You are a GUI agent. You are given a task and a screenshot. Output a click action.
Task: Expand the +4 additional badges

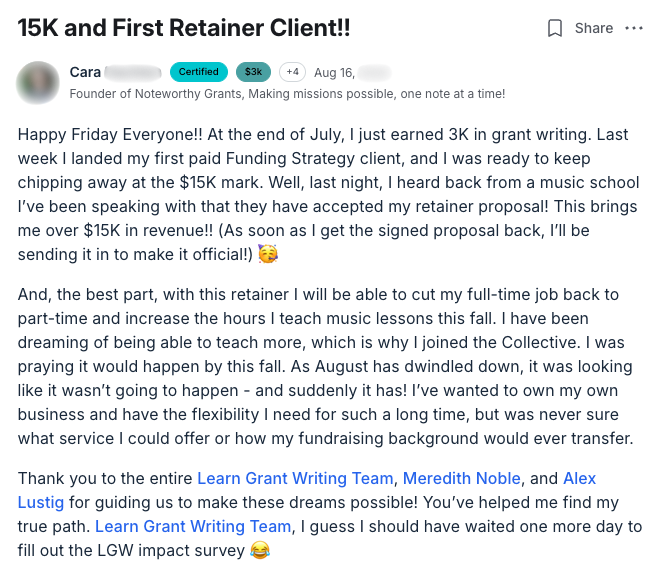tap(292, 72)
